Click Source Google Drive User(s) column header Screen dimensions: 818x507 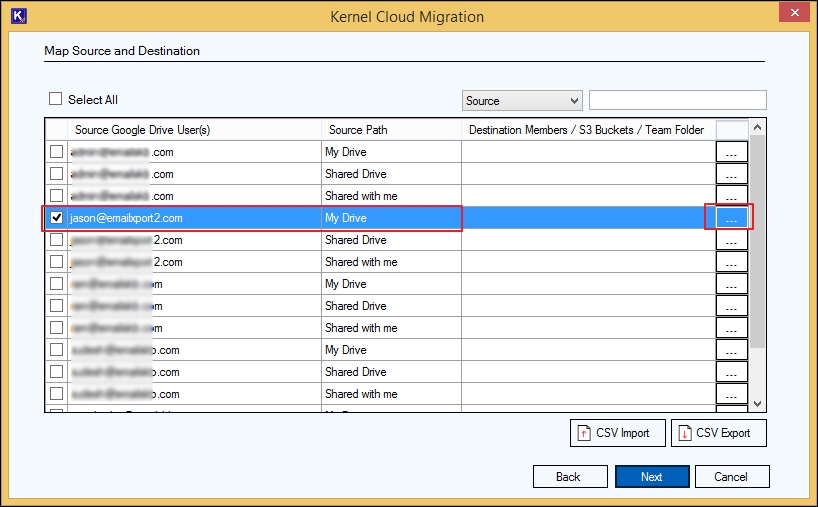click(x=194, y=130)
